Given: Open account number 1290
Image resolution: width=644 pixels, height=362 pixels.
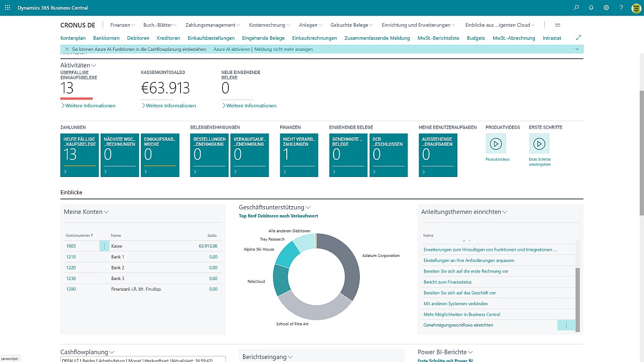Looking at the screenshot, I should coord(71,289).
